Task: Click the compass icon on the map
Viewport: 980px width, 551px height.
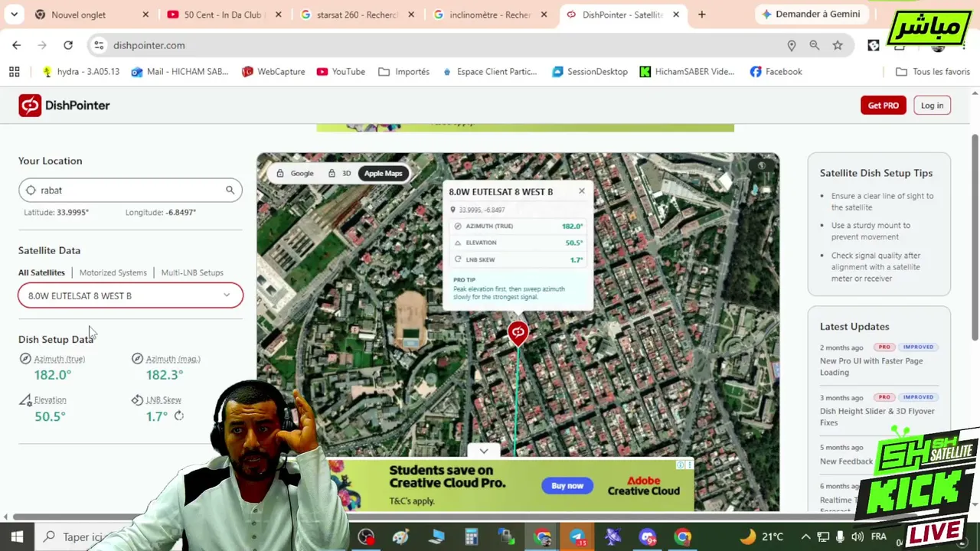Action: coord(761,165)
